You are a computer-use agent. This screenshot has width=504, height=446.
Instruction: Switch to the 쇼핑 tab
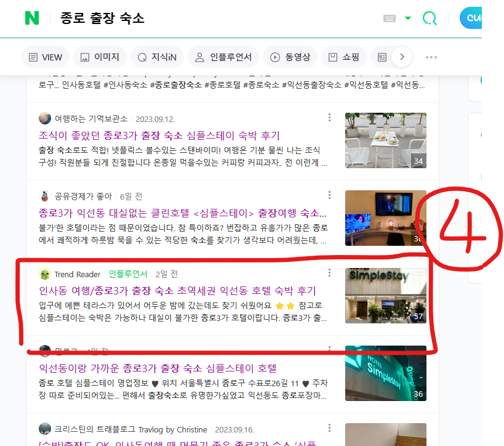click(343, 57)
